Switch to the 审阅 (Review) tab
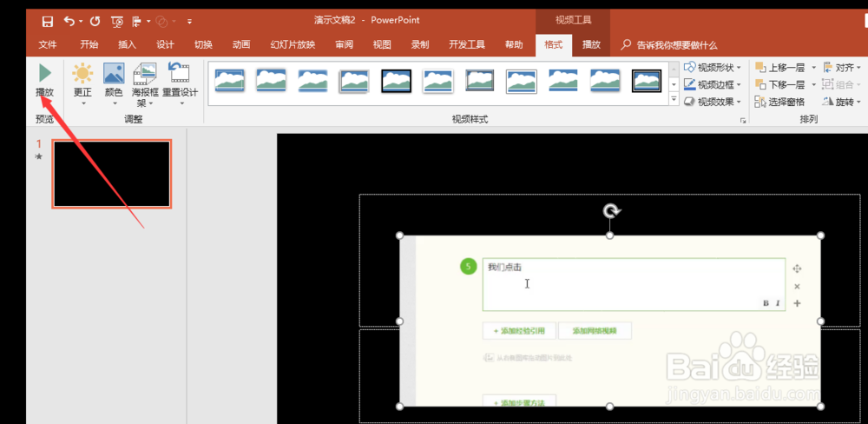Screen dimensions: 868x424 [x=344, y=45]
